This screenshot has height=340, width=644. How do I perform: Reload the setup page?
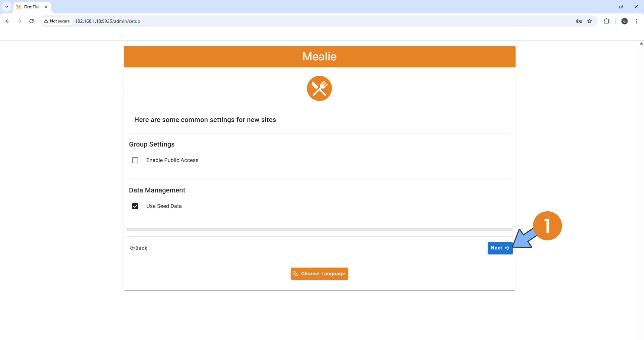click(32, 21)
